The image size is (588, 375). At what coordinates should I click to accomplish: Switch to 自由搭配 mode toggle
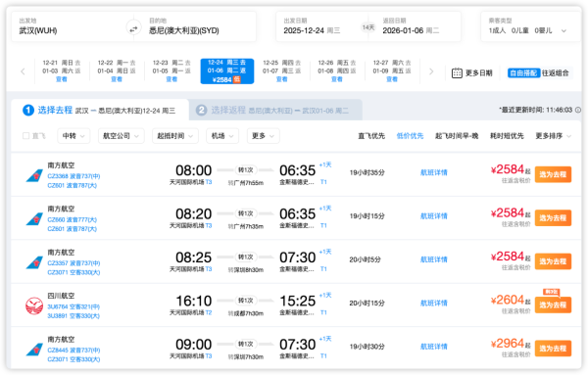point(523,72)
